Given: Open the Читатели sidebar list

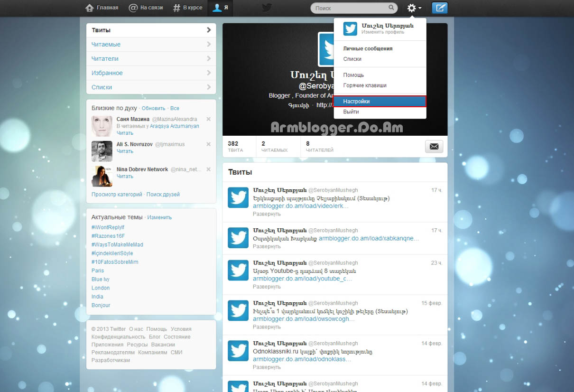Looking at the screenshot, I should click(151, 58).
